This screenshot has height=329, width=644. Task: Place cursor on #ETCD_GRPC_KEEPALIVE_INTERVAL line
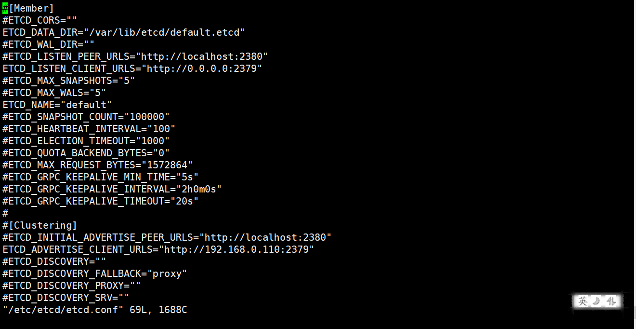112,189
